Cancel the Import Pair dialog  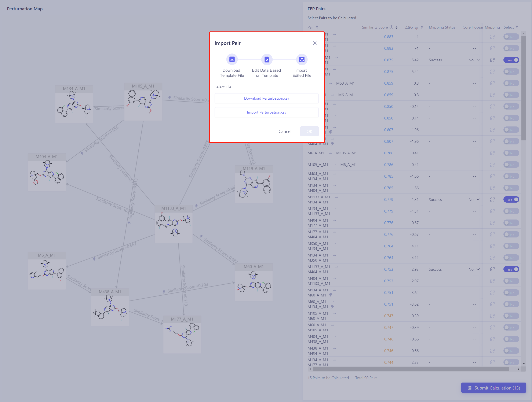pos(285,132)
